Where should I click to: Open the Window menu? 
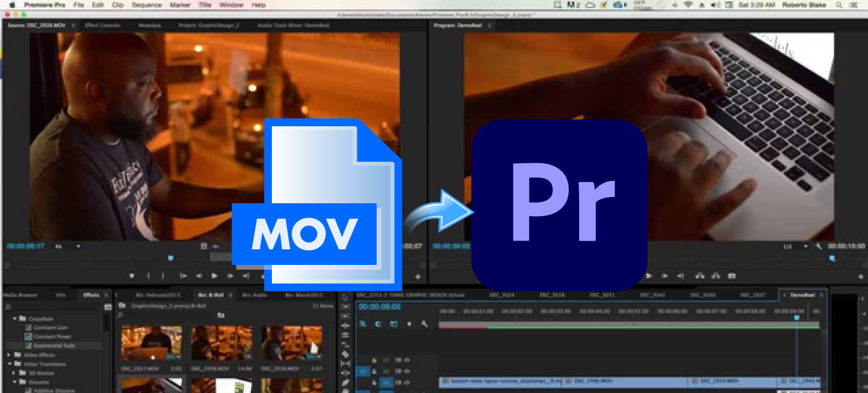231,5
